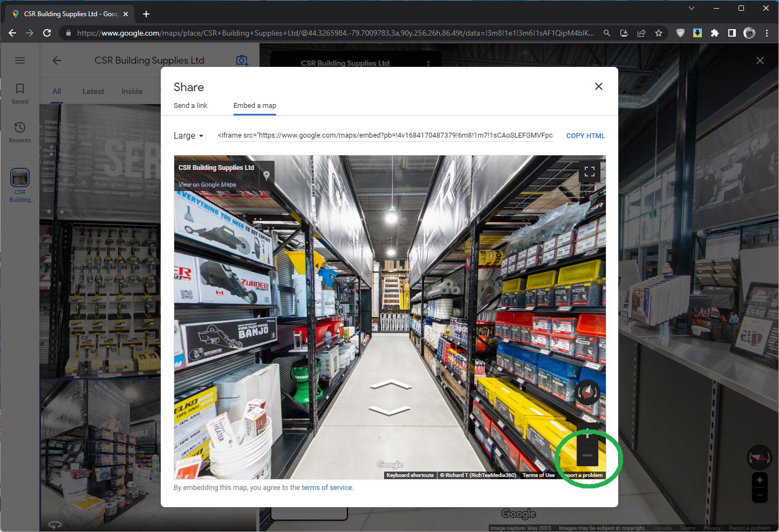
Task: Open the browser profile avatar
Action: coord(749,33)
